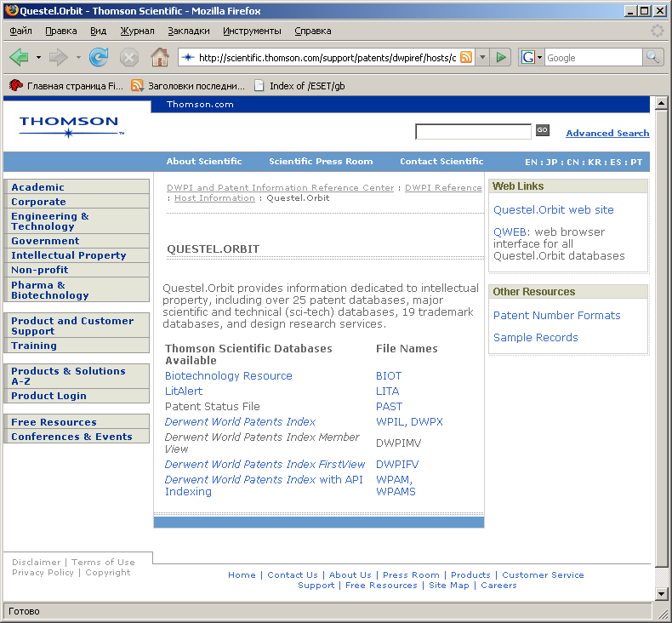Open Conferences & Events
Viewport: 672px width, 623px height.
(77, 437)
